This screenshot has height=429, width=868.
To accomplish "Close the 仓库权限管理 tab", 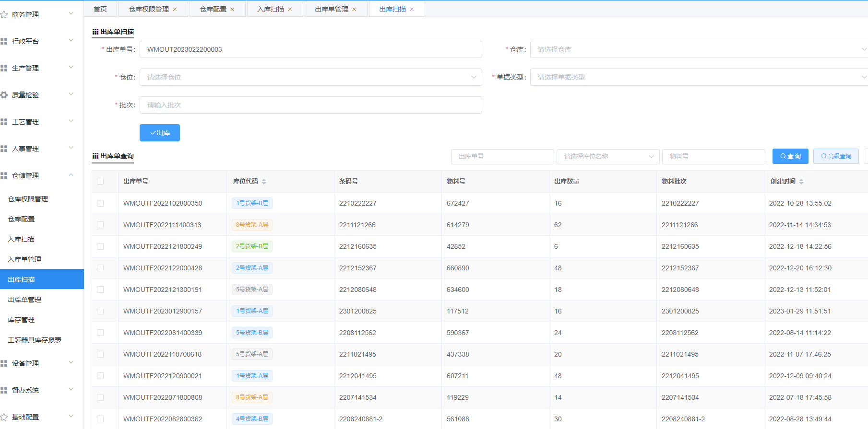I will (175, 9).
